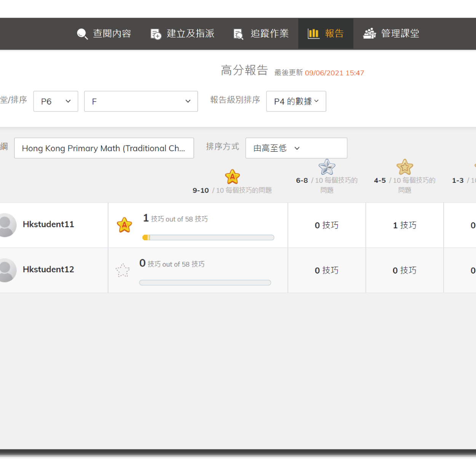Open Hkstudent12 student name link

tap(48, 269)
